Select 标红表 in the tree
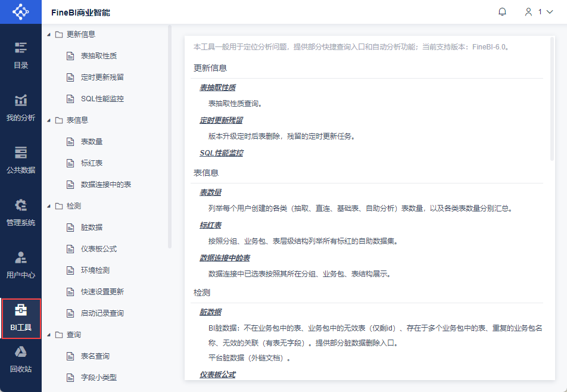 click(92, 163)
